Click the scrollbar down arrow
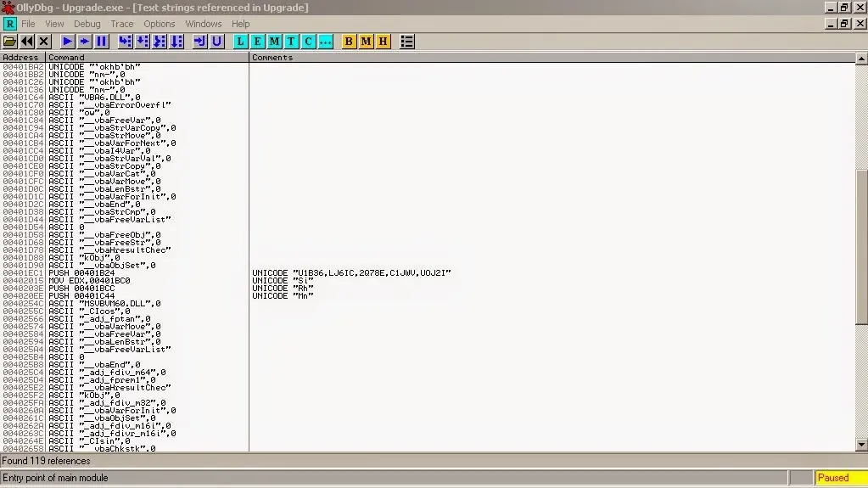The height and width of the screenshot is (488, 868). 861,445
